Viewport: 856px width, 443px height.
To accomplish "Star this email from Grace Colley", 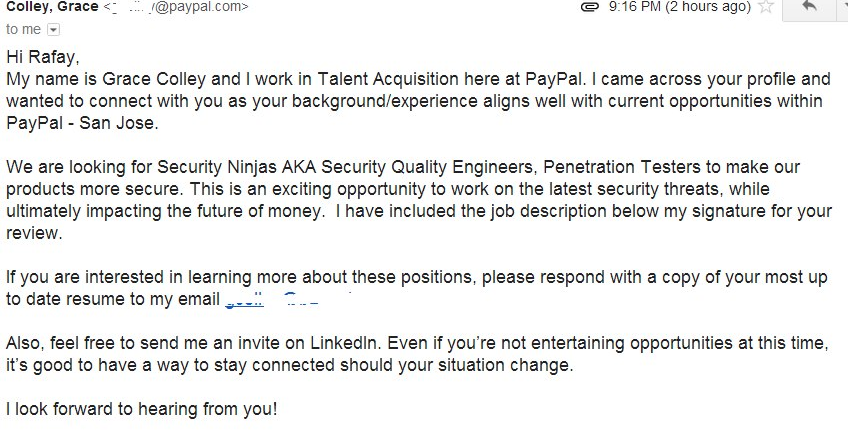I will pyautogui.click(x=766, y=7).
